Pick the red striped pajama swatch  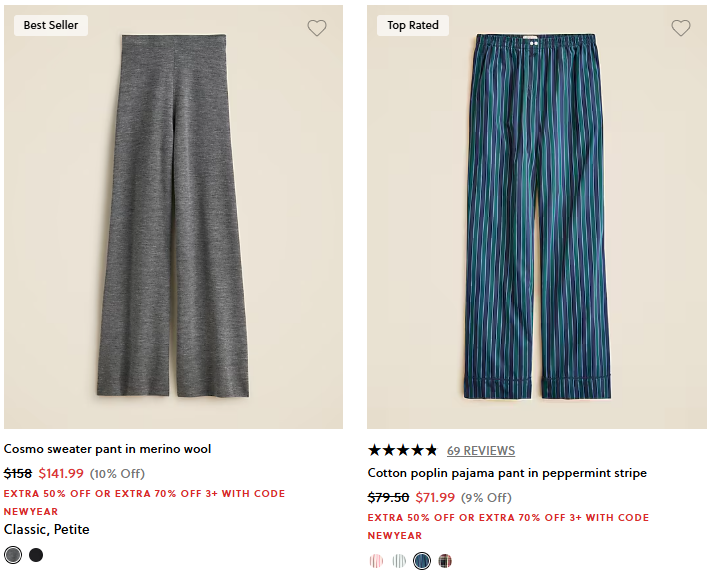coord(376,561)
